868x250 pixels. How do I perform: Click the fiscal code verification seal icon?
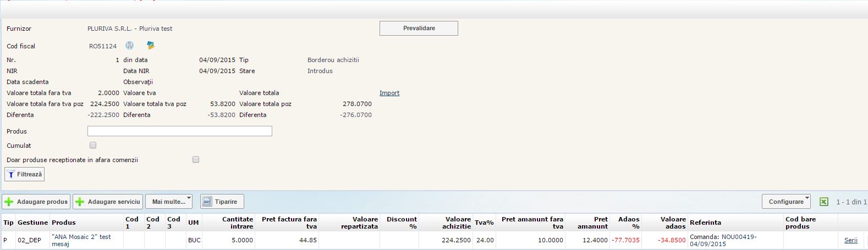tap(130, 46)
